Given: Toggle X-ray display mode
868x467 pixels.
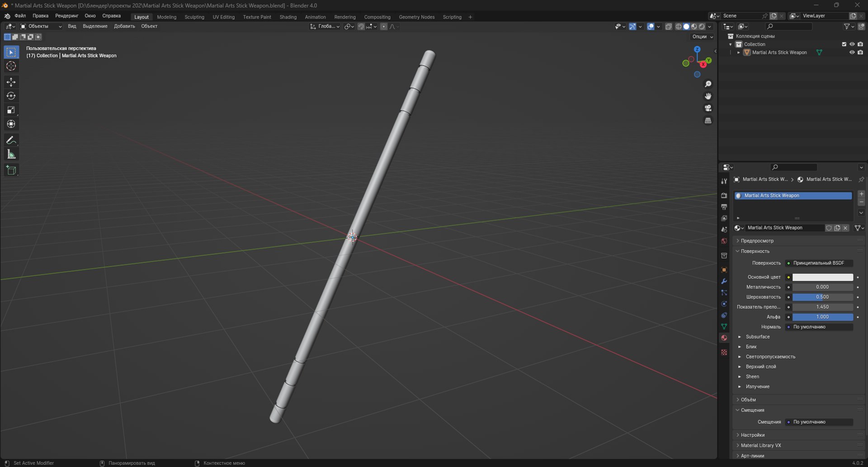Looking at the screenshot, I should click(x=668, y=27).
